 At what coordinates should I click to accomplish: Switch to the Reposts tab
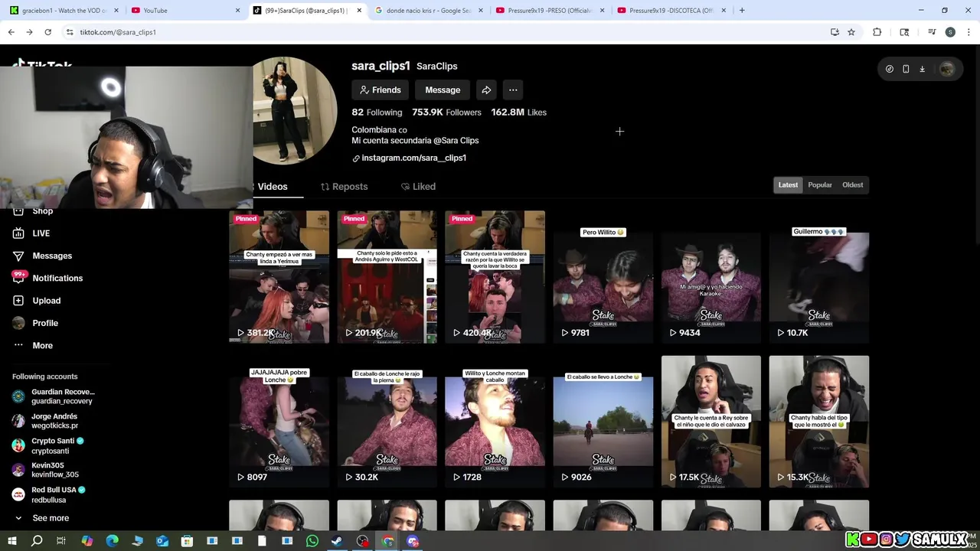(x=344, y=187)
